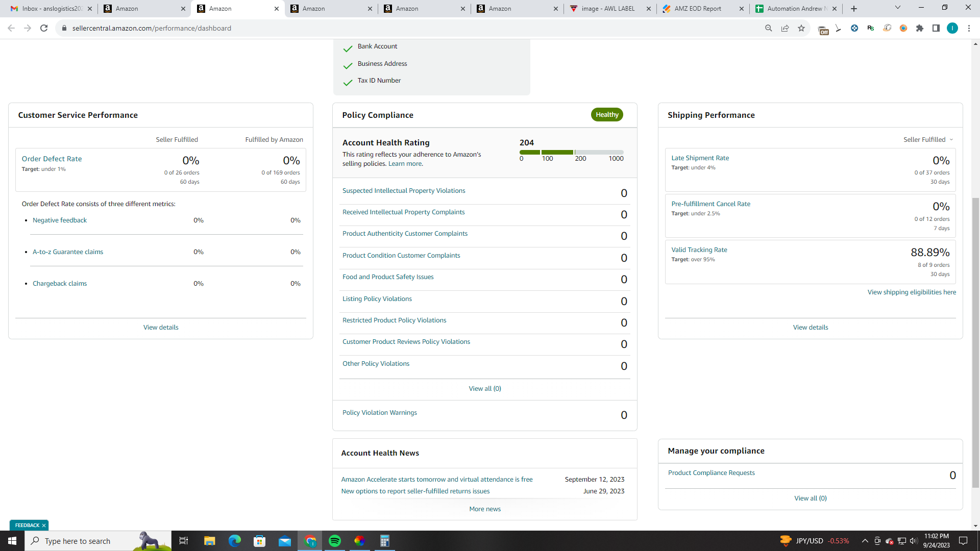Open Calculator from the taskbar

pos(385,541)
